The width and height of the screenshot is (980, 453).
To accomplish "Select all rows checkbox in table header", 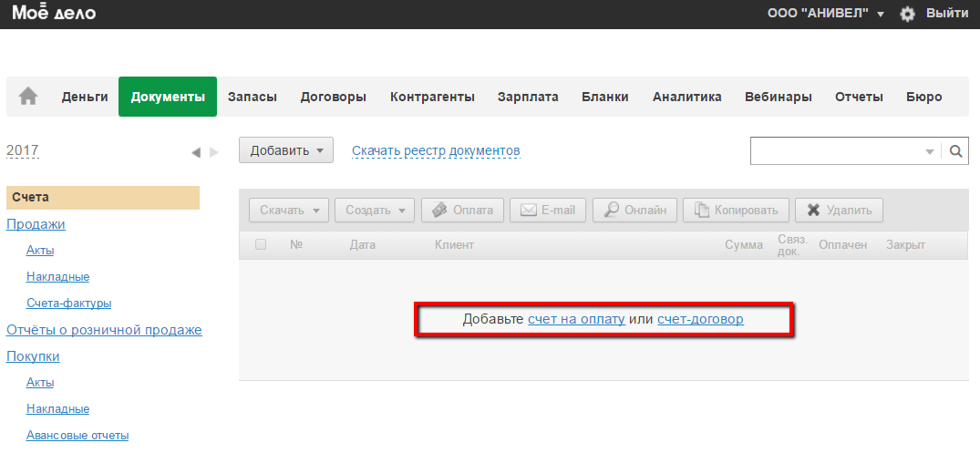I will 261,244.
